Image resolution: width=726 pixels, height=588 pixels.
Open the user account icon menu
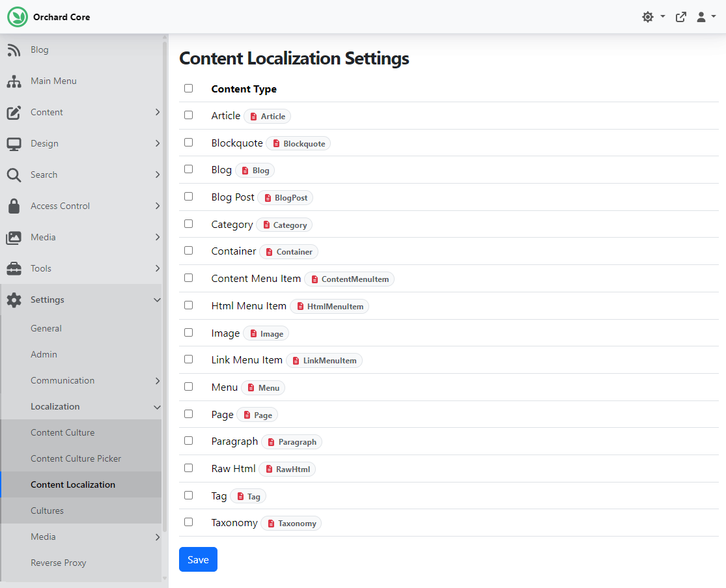click(701, 17)
